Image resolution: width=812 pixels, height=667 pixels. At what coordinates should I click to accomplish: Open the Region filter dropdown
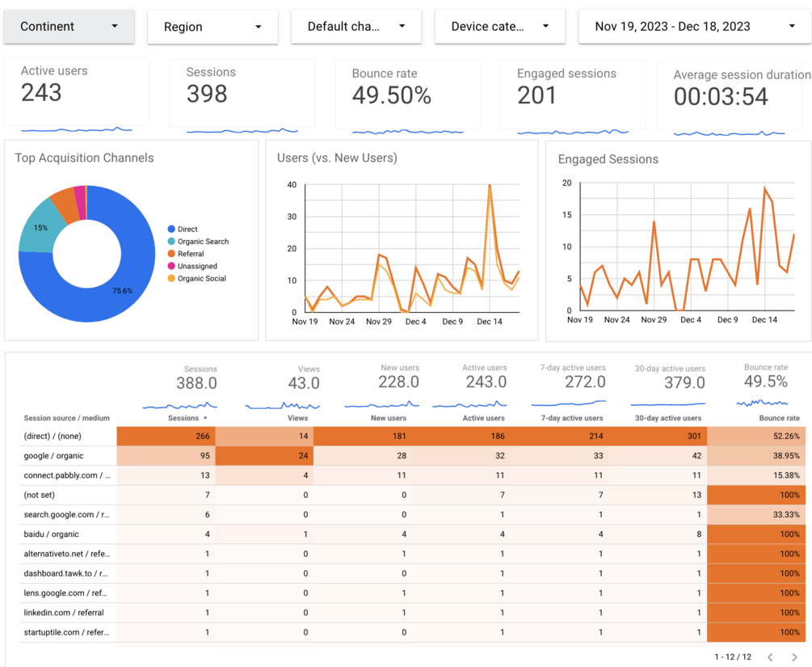point(212,27)
